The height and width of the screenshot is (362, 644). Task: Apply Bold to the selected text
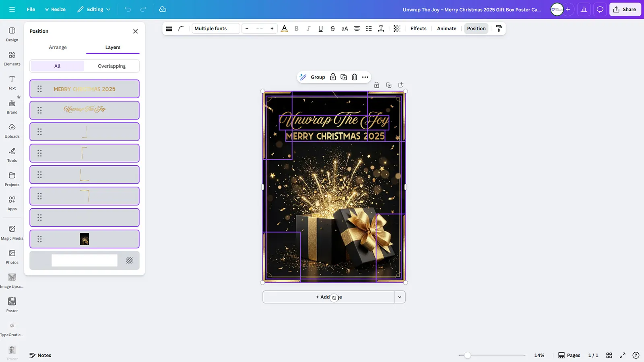296,29
